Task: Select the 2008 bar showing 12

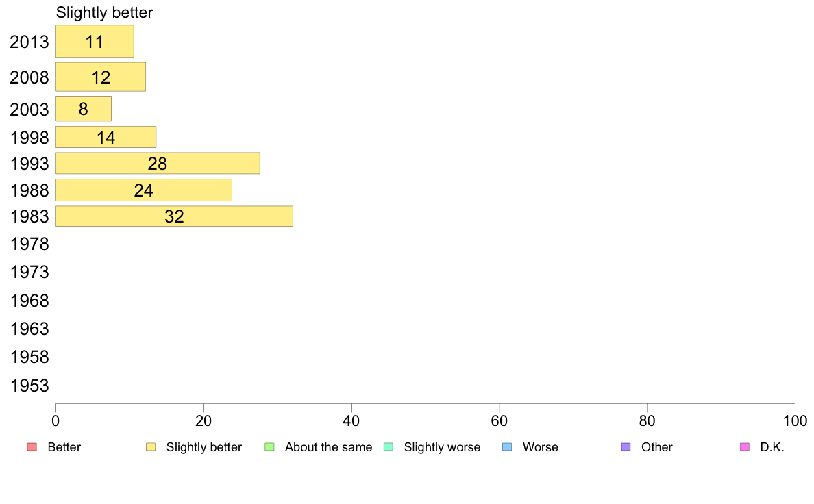Action: point(101,77)
